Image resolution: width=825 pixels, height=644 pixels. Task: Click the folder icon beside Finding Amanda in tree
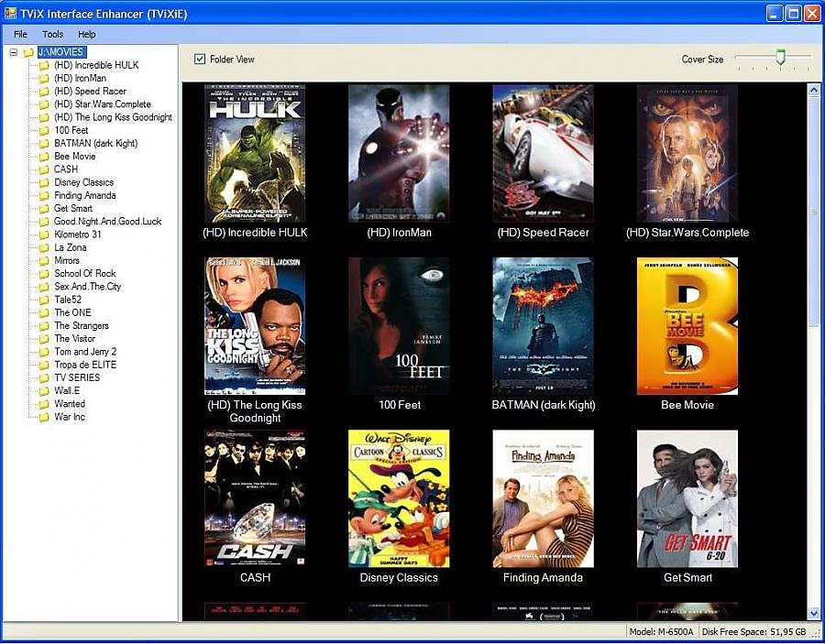click(x=44, y=195)
